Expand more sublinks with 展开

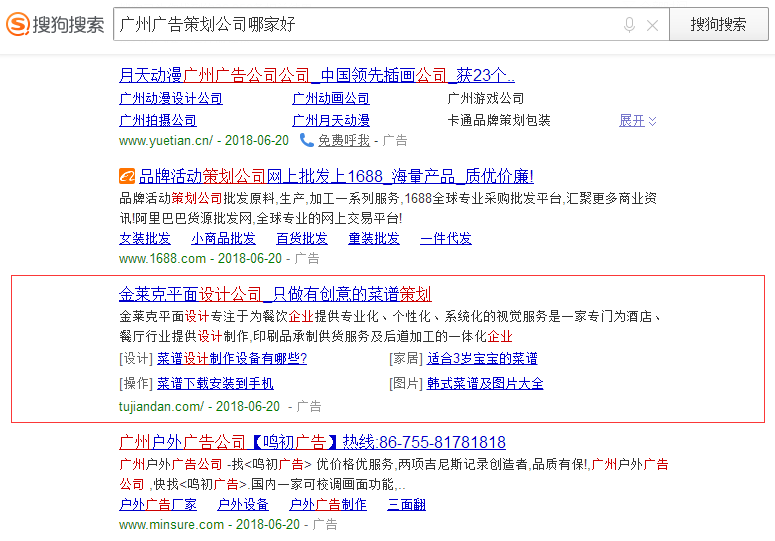coord(638,121)
